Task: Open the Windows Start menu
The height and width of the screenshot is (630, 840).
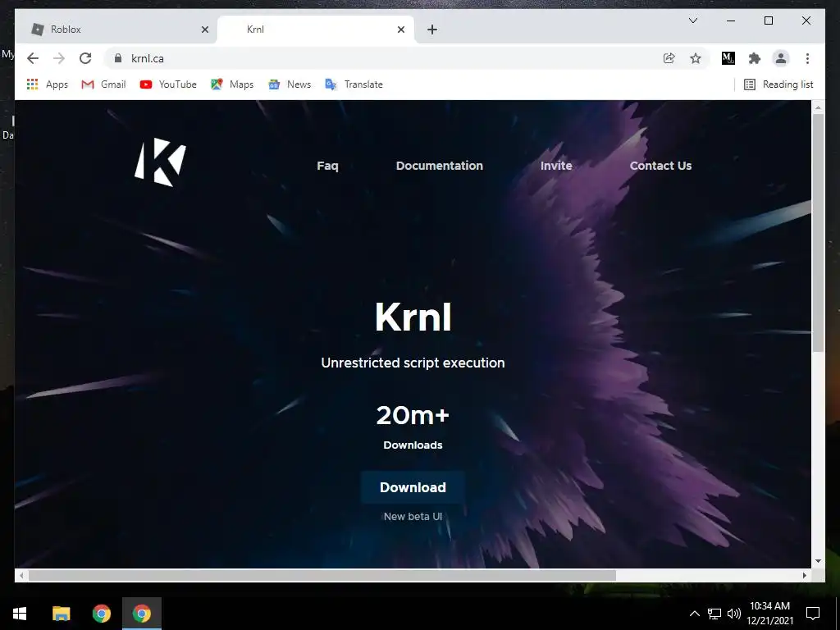Action: pyautogui.click(x=20, y=614)
